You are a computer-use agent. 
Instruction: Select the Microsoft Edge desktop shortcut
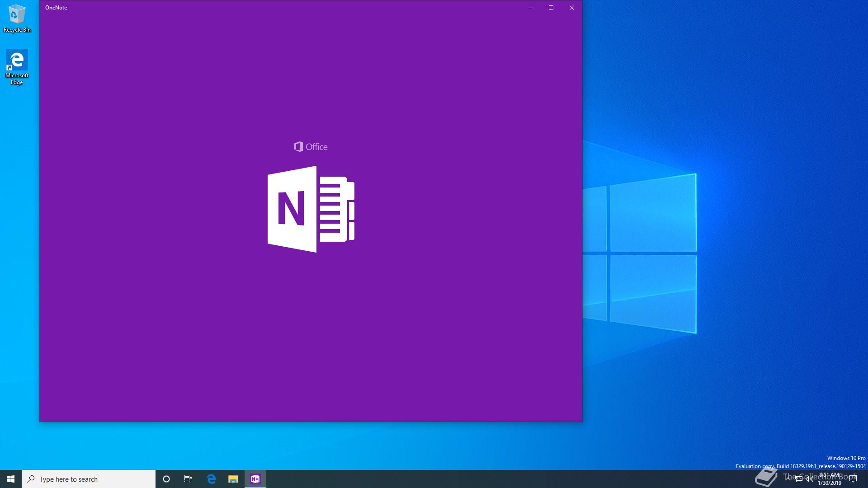(17, 67)
